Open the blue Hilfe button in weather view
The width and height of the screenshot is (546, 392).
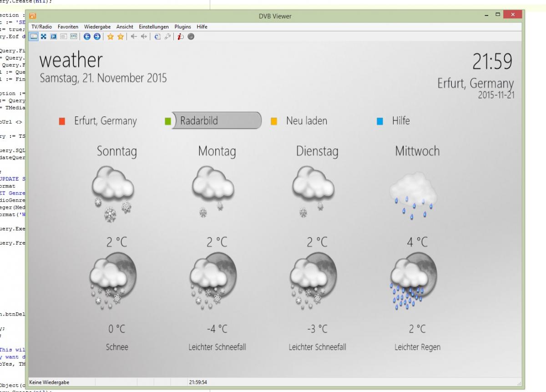click(394, 121)
